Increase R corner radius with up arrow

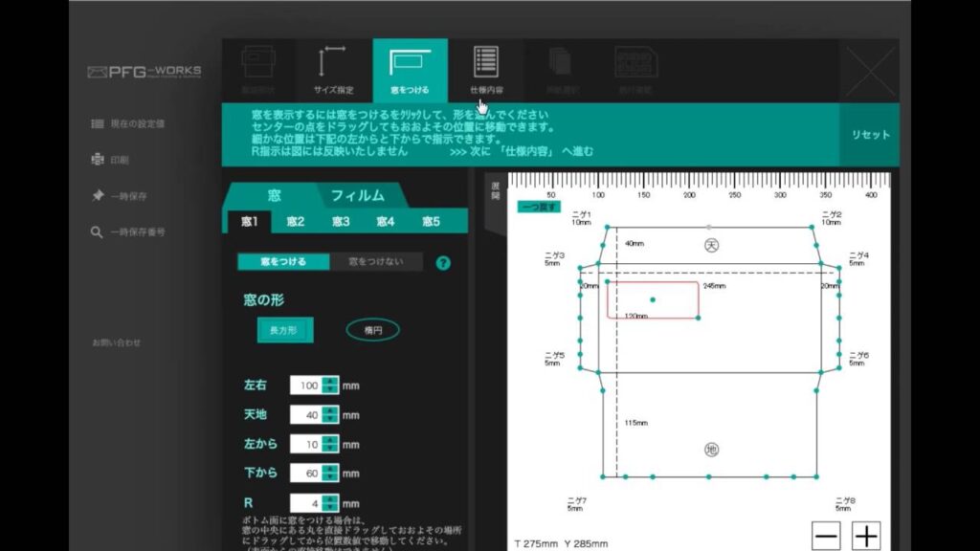coord(330,497)
